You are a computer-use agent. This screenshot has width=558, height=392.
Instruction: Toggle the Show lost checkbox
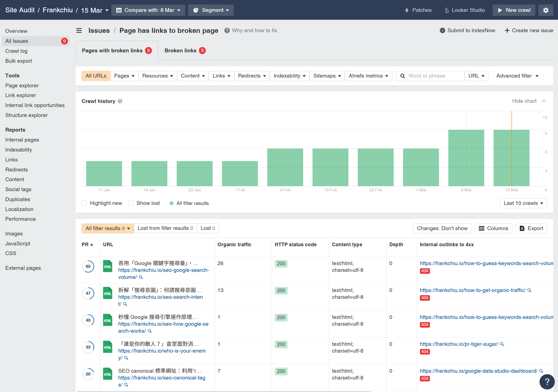tap(131, 203)
